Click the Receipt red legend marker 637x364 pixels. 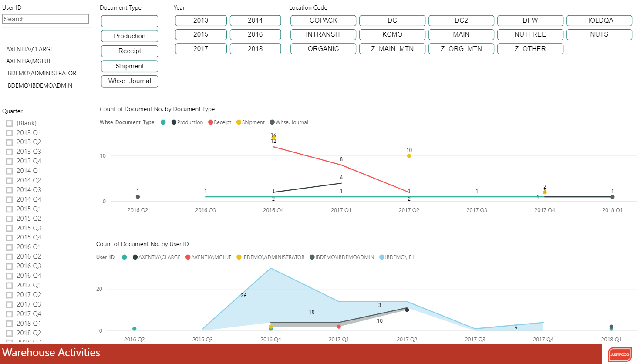(211, 122)
